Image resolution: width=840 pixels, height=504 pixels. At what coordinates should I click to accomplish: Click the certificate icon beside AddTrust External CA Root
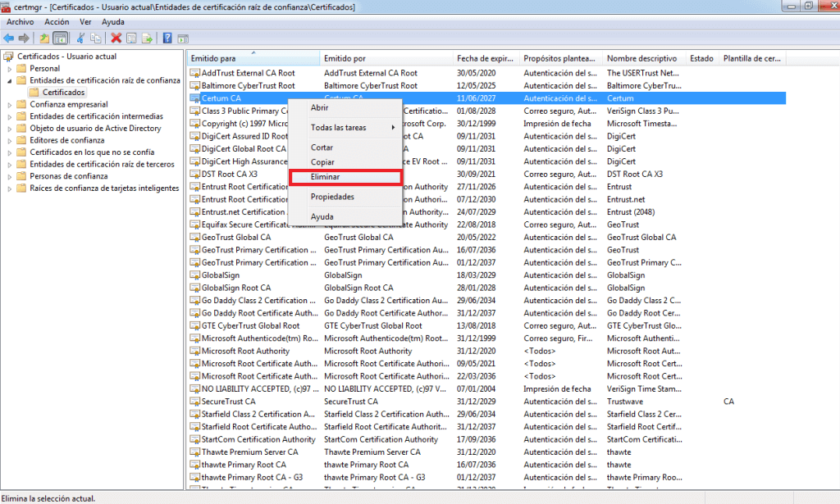pos(195,73)
